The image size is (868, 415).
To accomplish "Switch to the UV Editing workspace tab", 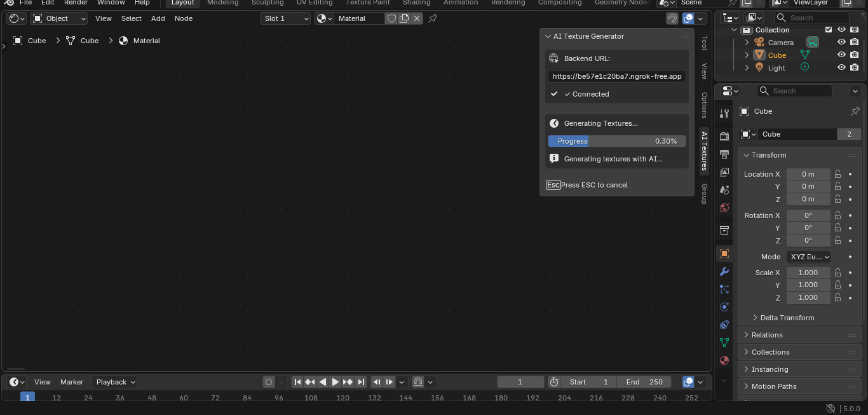I will point(315,3).
